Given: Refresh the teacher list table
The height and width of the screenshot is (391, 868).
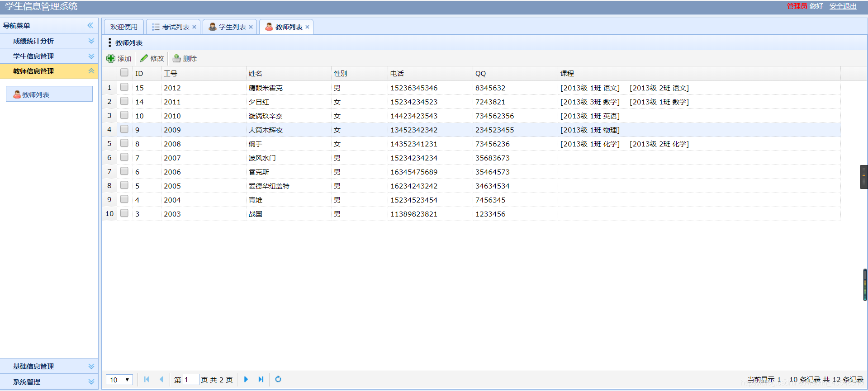Looking at the screenshot, I should click(278, 379).
